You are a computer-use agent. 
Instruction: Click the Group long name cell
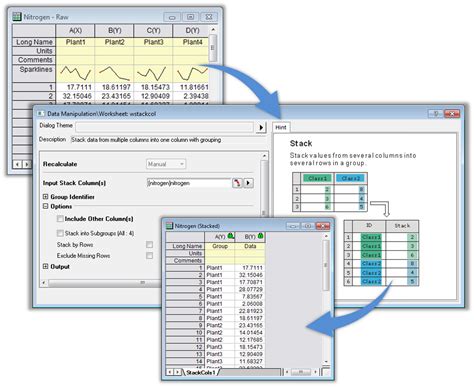220,246
